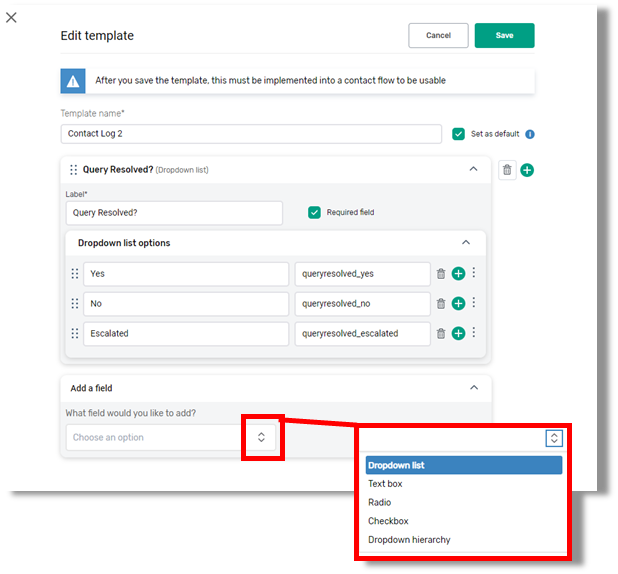Add new field with green plus beside Query Resolved?
This screenshot has height=574, width=618.
coord(527,170)
